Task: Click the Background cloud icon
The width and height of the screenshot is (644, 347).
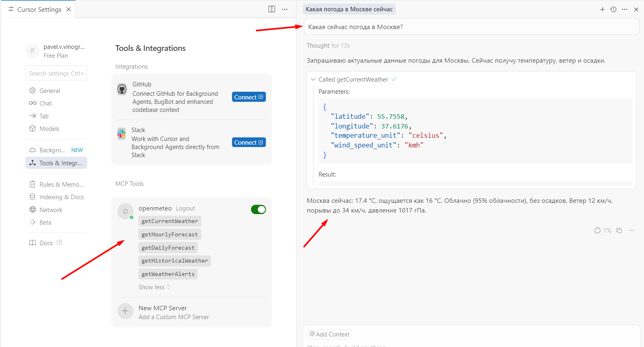Action: pyautogui.click(x=33, y=150)
